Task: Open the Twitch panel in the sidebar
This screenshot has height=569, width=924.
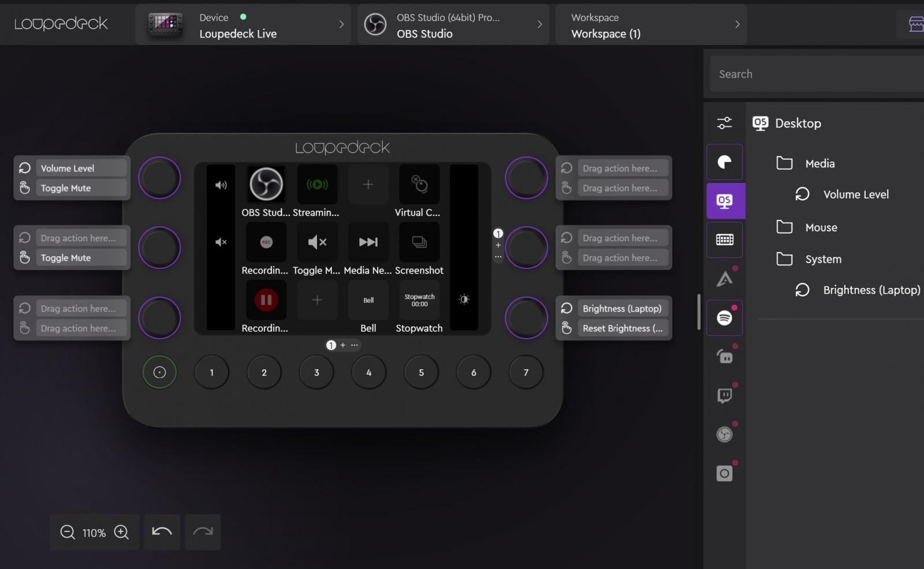Action: [725, 395]
